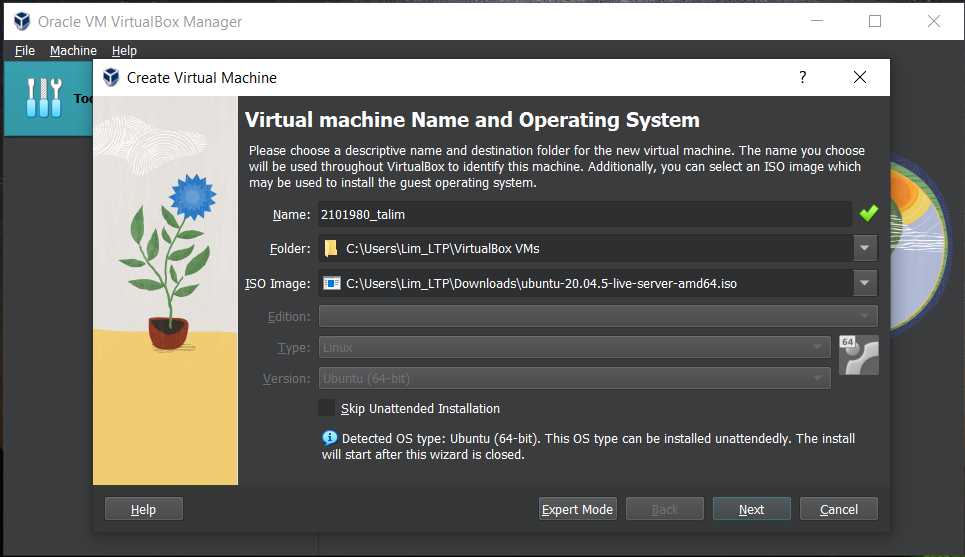This screenshot has height=557, width=965.
Task: Click the blue info icon beside Detected OS
Action: (x=329, y=438)
